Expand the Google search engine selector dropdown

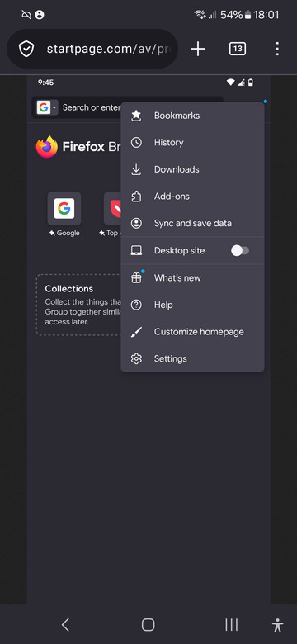click(47, 107)
